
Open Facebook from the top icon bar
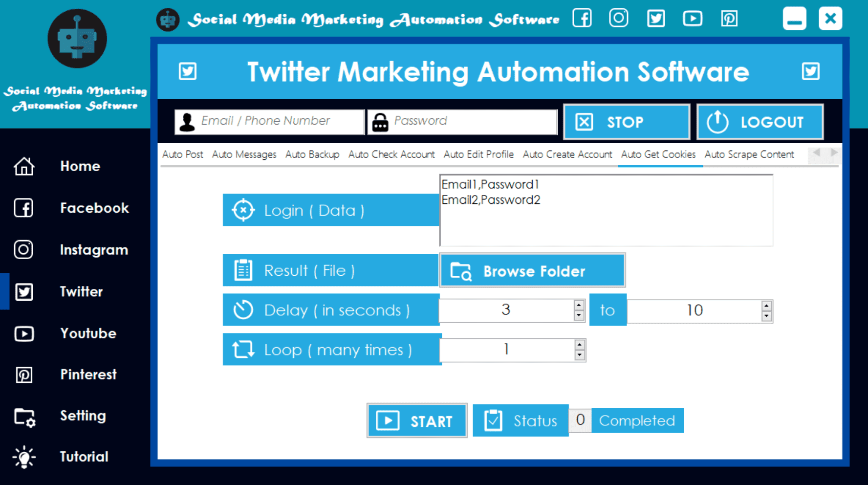(582, 19)
